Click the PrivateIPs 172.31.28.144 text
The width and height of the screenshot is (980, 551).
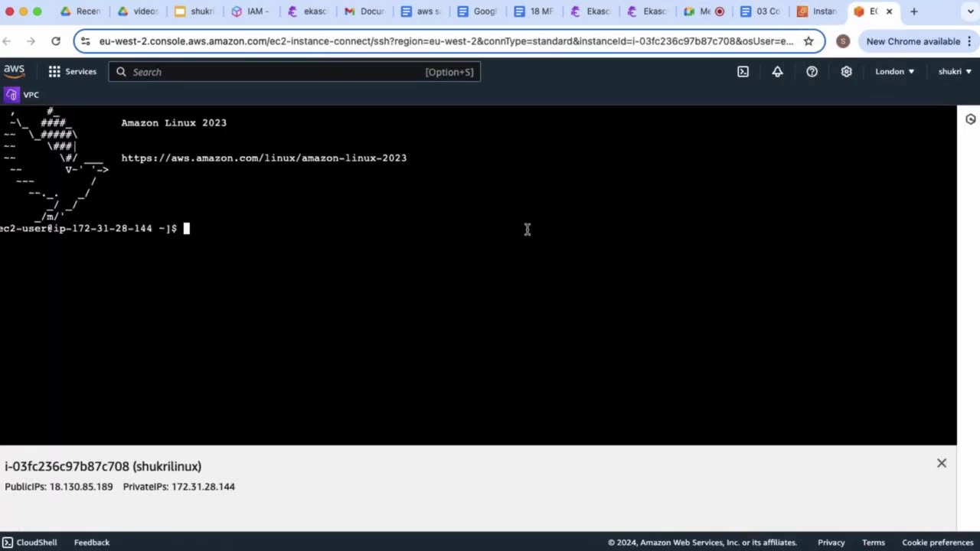pyautogui.click(x=179, y=487)
